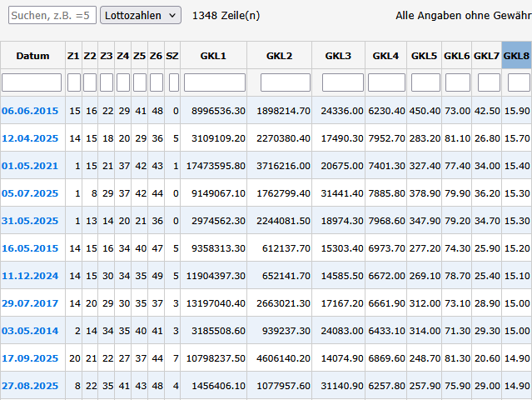Sort by the GKL3 column header
532x400 pixels.
pos(338,55)
